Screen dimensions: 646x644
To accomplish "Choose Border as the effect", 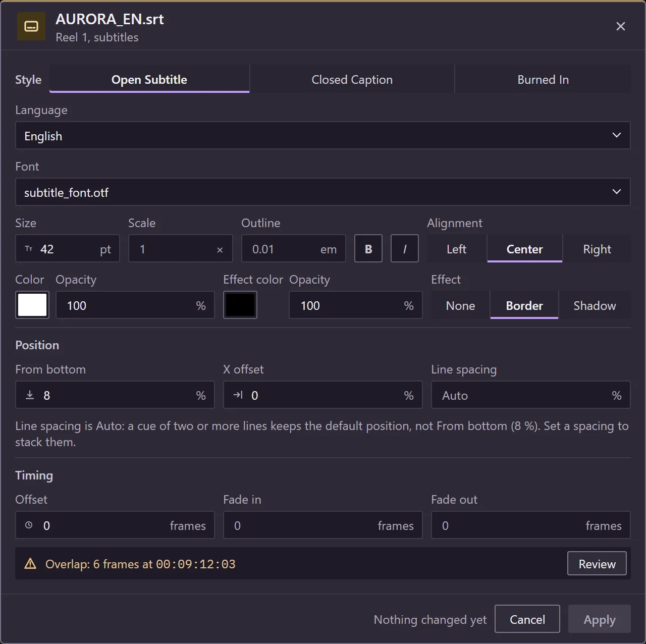I will 524,305.
